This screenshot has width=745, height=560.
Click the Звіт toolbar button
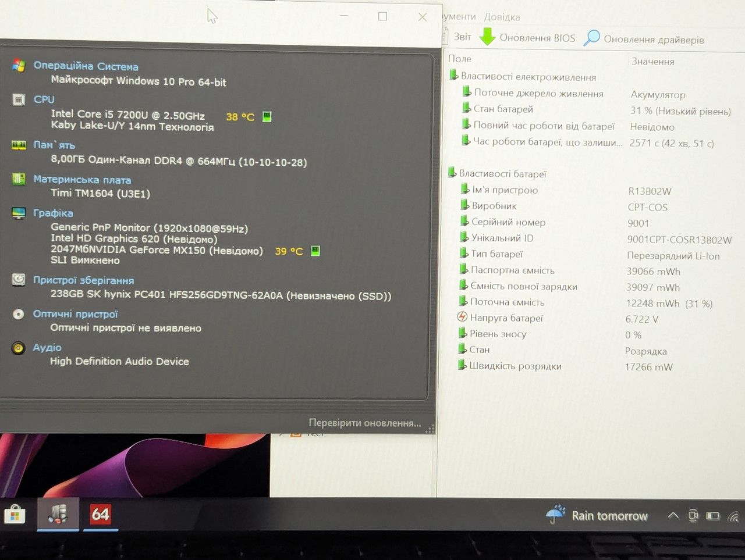[463, 37]
